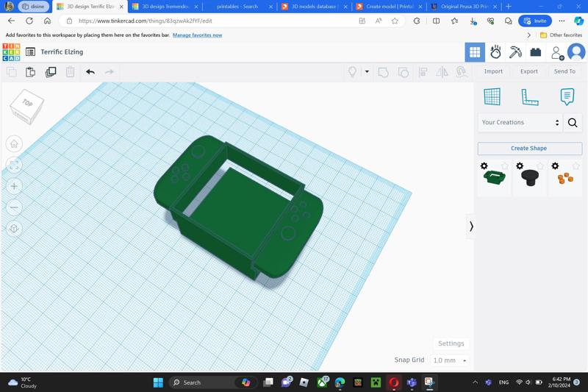Click the Zoom in plus button

point(14,186)
